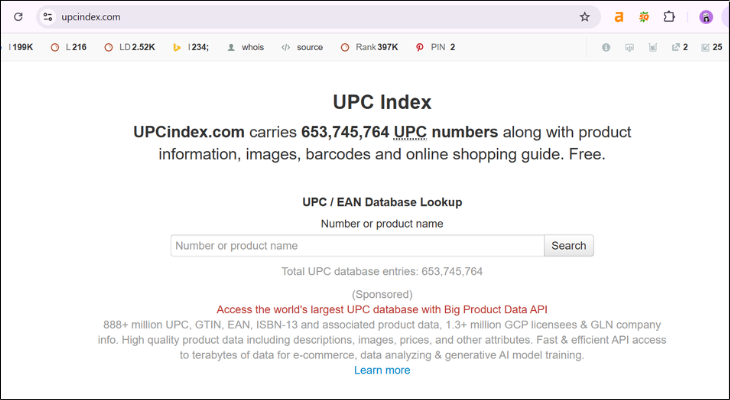Open the orange 'a' extension icon

(x=619, y=17)
